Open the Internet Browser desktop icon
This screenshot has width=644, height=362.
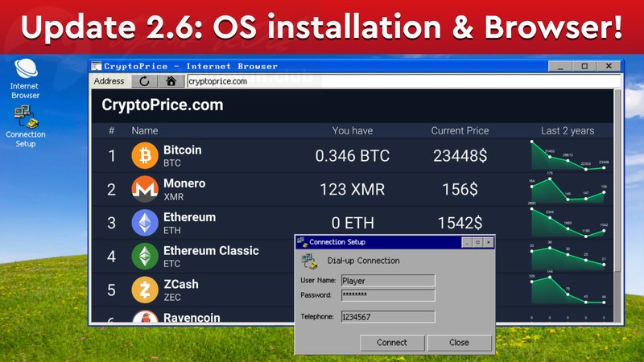point(25,70)
